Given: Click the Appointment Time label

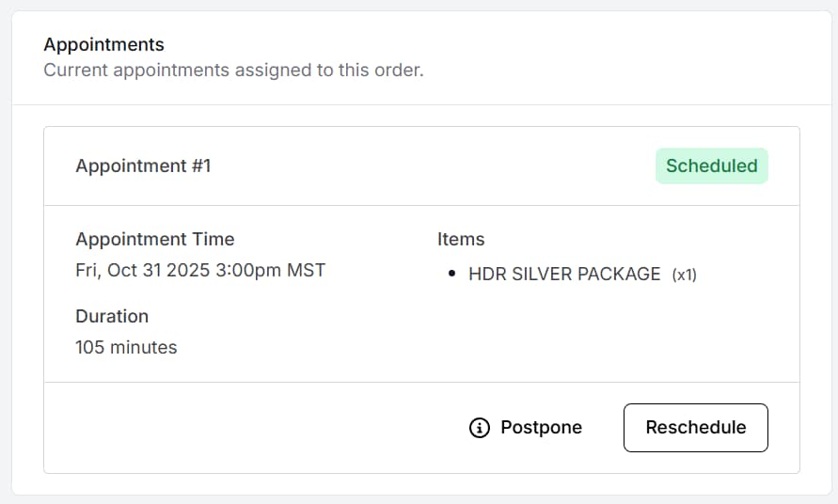Looking at the screenshot, I should [x=155, y=239].
